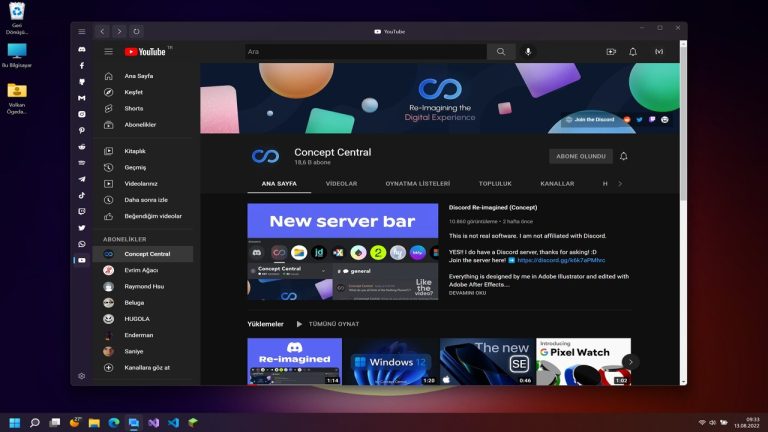The width and height of the screenshot is (768, 432).
Task: Expand description with DEVAMINI OKU
Action: 467,293
